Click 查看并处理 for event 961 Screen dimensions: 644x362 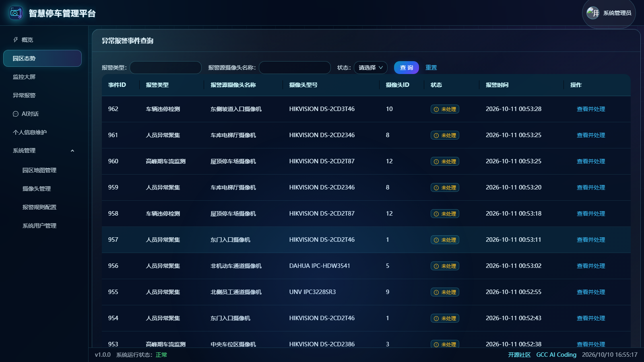pos(591,135)
